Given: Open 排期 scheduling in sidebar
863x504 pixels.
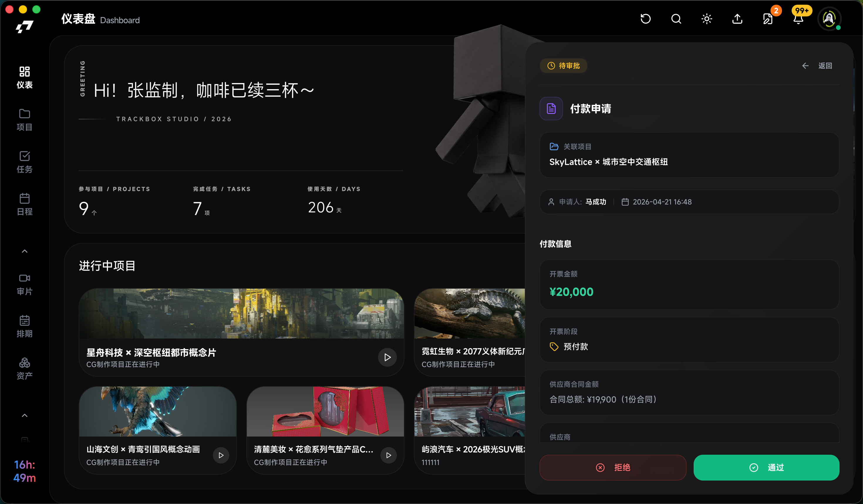Looking at the screenshot, I should [x=25, y=327].
